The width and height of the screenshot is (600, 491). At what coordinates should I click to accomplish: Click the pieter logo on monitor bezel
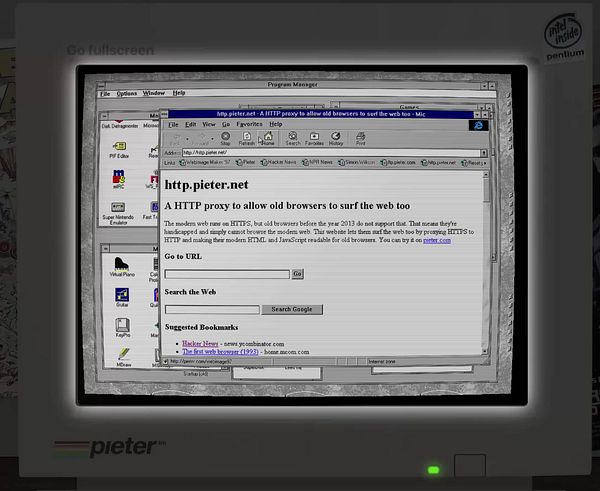(109, 447)
